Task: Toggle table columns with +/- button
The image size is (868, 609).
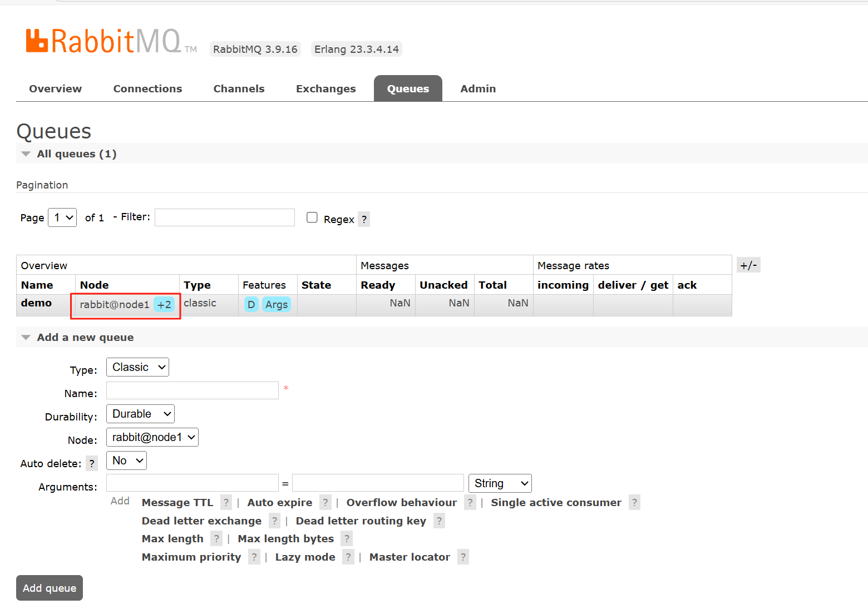Action: coord(748,265)
